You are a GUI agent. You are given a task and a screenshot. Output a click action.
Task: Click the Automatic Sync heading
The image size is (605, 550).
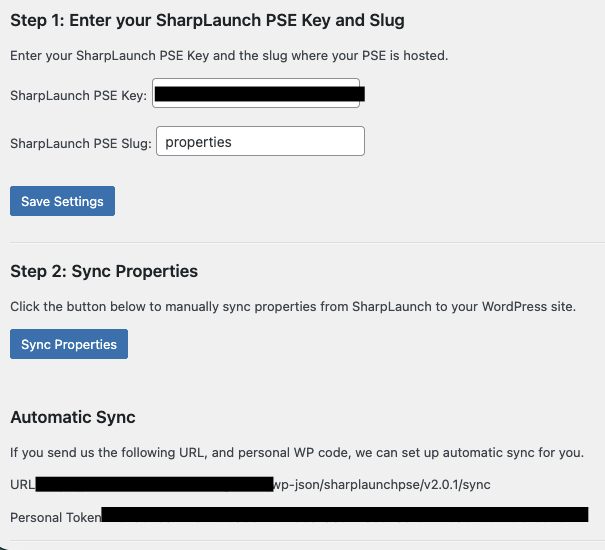coord(73,417)
